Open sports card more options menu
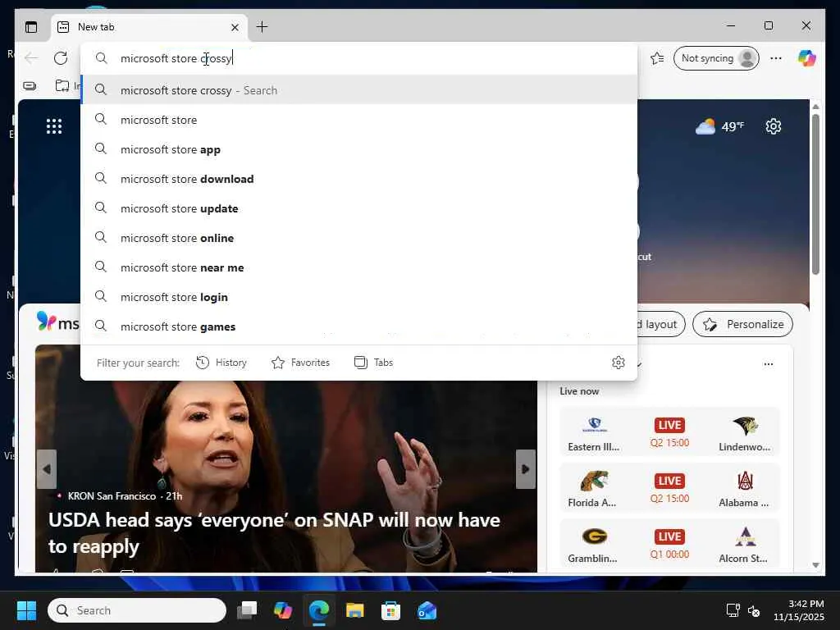This screenshot has width=840, height=630. click(x=768, y=363)
